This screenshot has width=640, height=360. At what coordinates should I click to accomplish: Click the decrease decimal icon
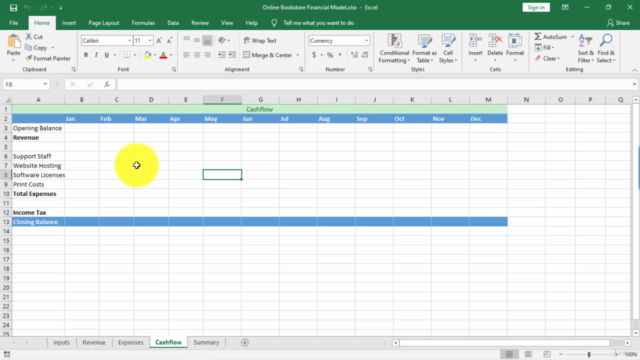pos(364,55)
